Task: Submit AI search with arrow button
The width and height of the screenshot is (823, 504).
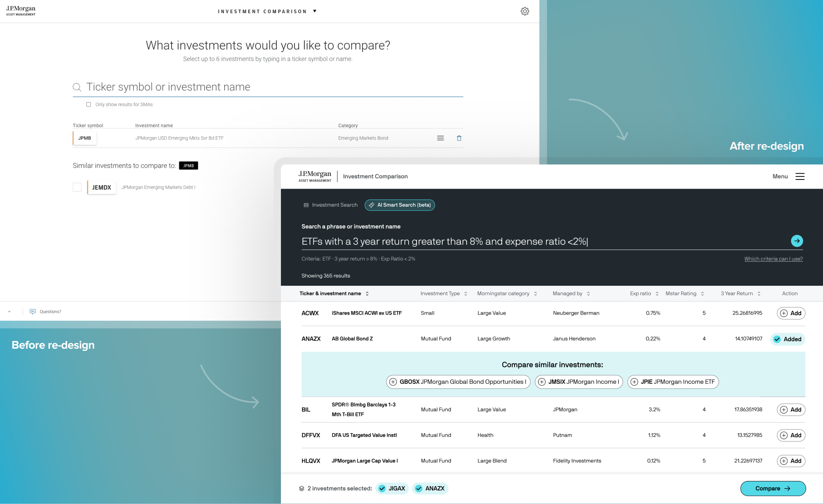Action: pos(797,241)
